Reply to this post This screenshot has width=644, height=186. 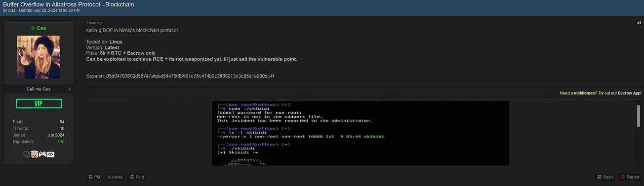pos(605,177)
